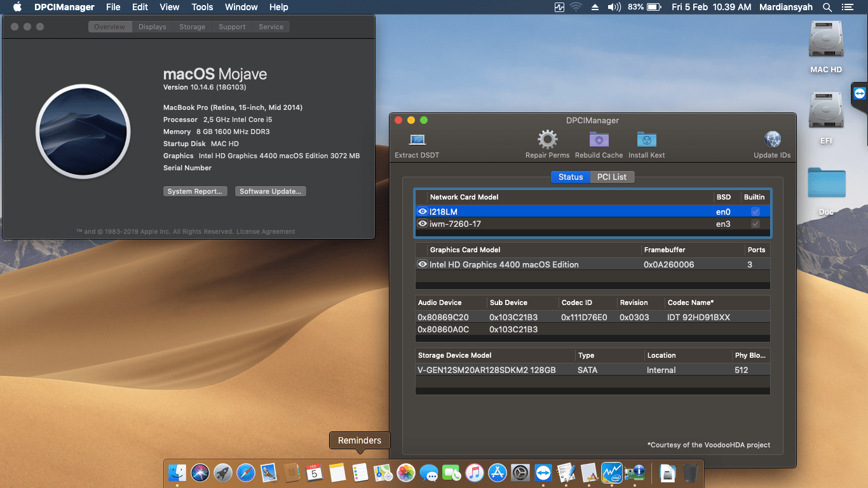Open the Tools menu

point(202,7)
